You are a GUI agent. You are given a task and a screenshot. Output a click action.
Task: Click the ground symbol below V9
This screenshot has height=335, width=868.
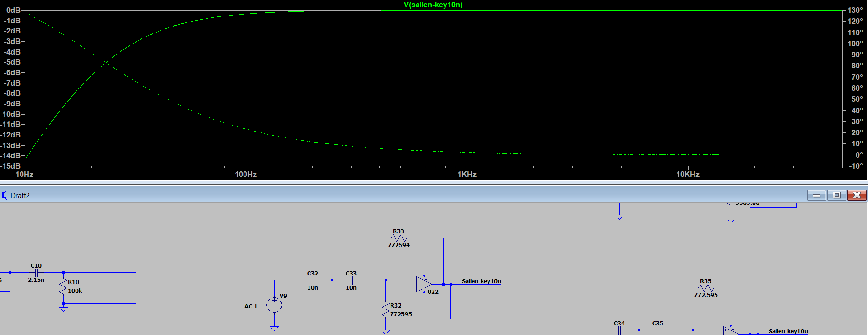pyautogui.click(x=274, y=328)
